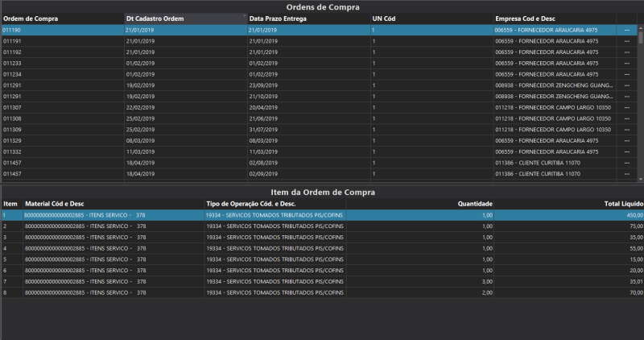Viewport: 644px width, 340px height.
Task: Open ellipsis for order 011457 due 02/09/2019
Action: pyautogui.click(x=626, y=174)
